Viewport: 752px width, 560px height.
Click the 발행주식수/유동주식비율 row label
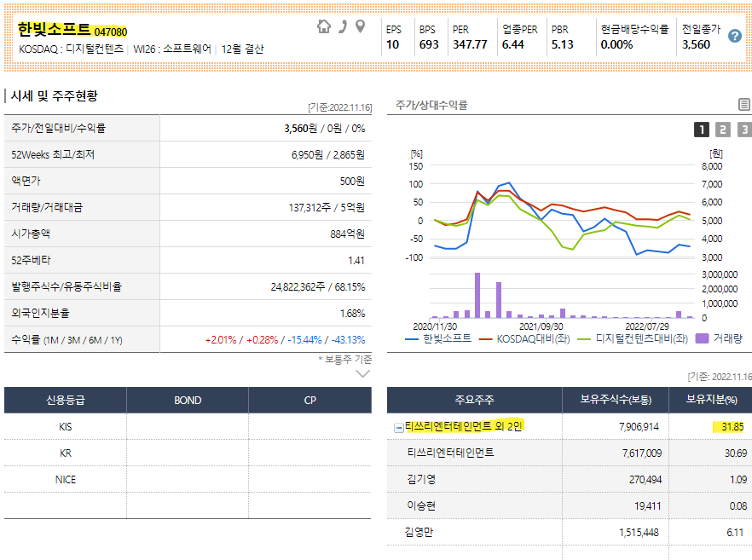point(67,286)
